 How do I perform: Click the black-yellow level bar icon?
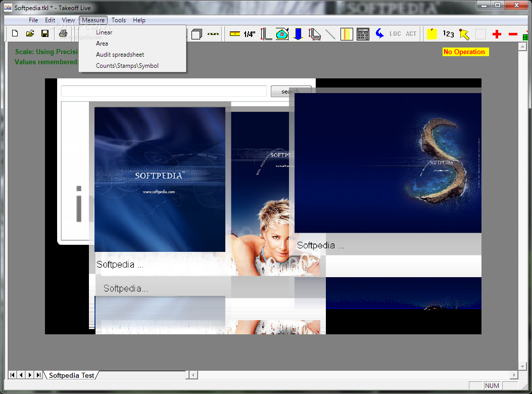coord(213,34)
